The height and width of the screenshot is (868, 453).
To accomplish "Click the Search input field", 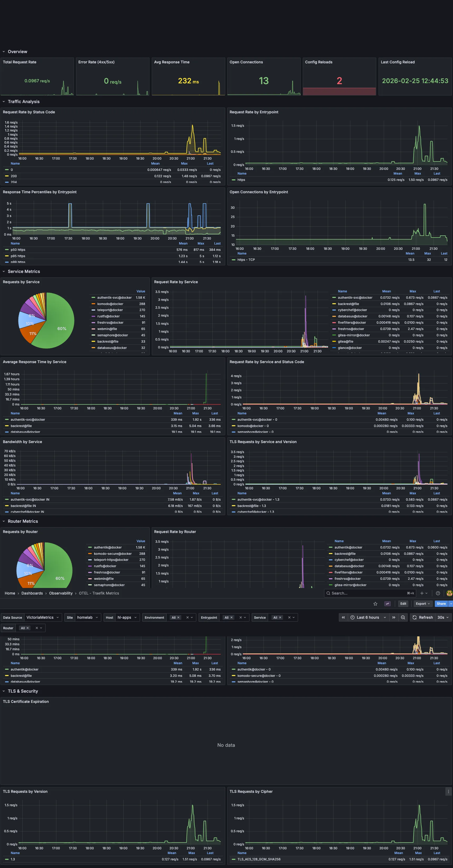I will pos(368,593).
